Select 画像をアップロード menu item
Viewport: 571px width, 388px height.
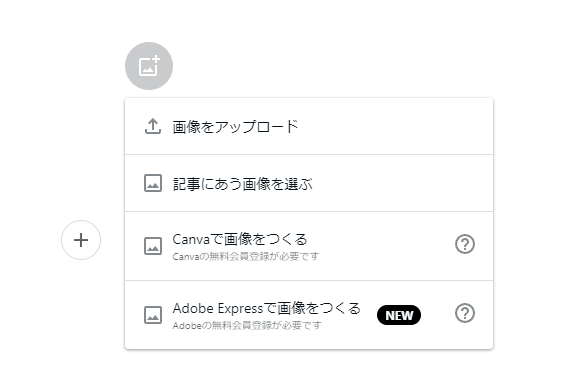tap(309, 126)
